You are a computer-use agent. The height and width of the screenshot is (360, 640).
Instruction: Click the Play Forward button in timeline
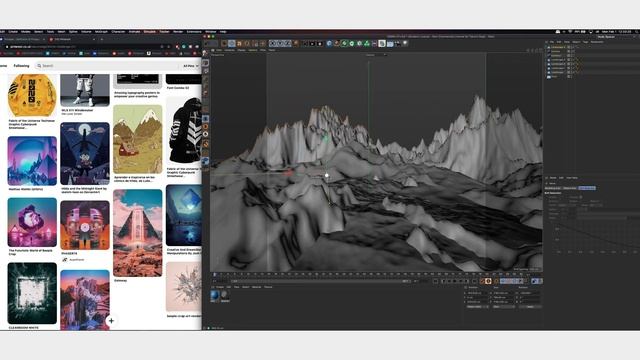[455, 281]
